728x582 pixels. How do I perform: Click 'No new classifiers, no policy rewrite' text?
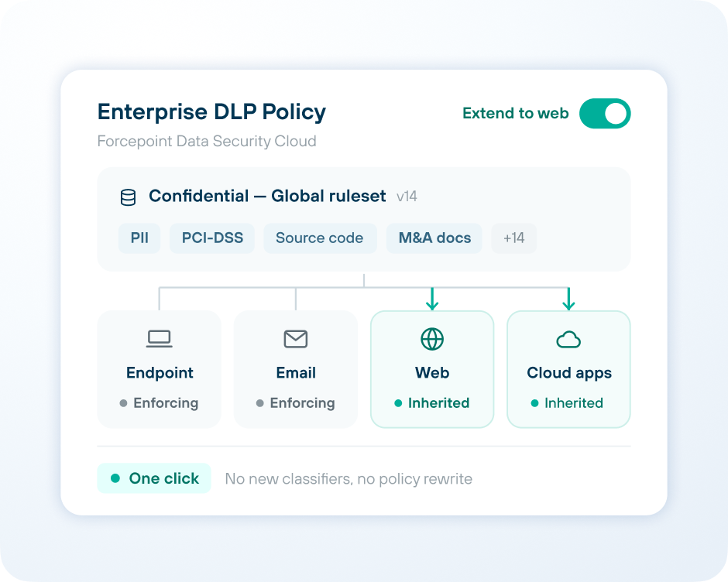[349, 478]
